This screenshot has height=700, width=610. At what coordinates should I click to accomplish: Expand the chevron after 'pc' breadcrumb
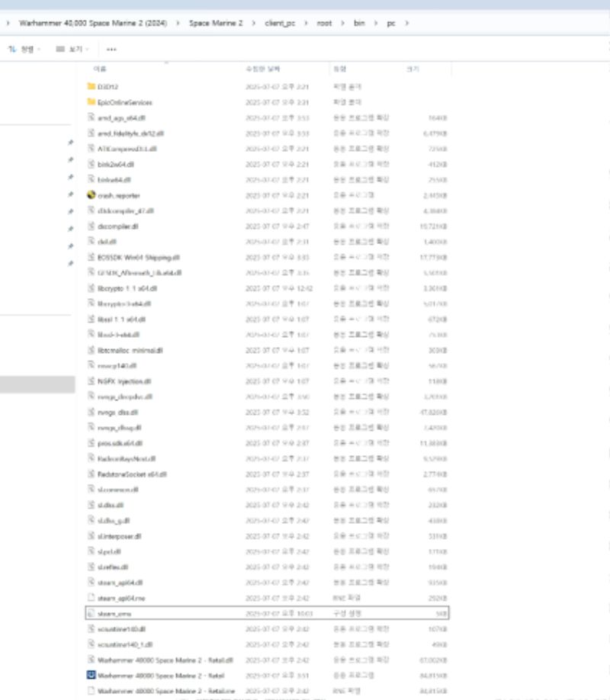407,23
